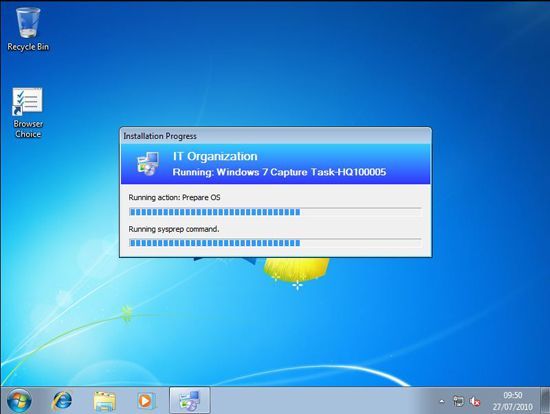Click the muted volume tray icon

click(x=475, y=401)
